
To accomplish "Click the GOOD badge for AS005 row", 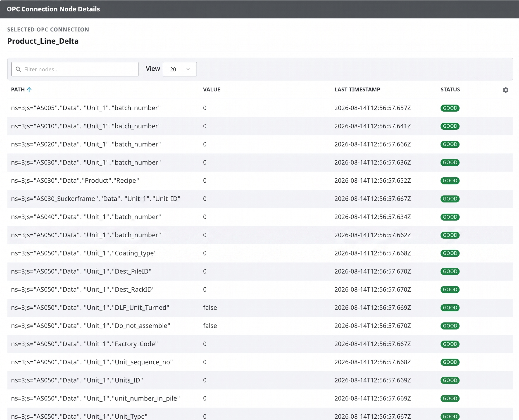I will pos(450,108).
